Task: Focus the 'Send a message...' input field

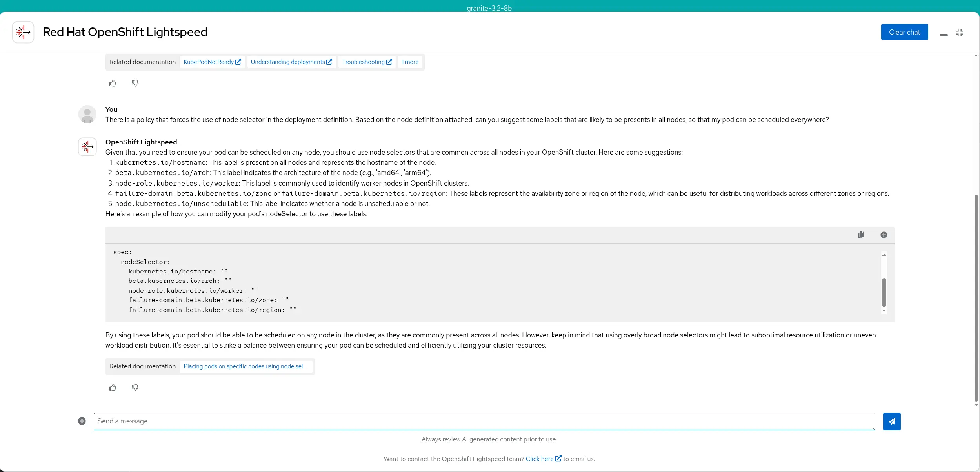Action: [484, 421]
